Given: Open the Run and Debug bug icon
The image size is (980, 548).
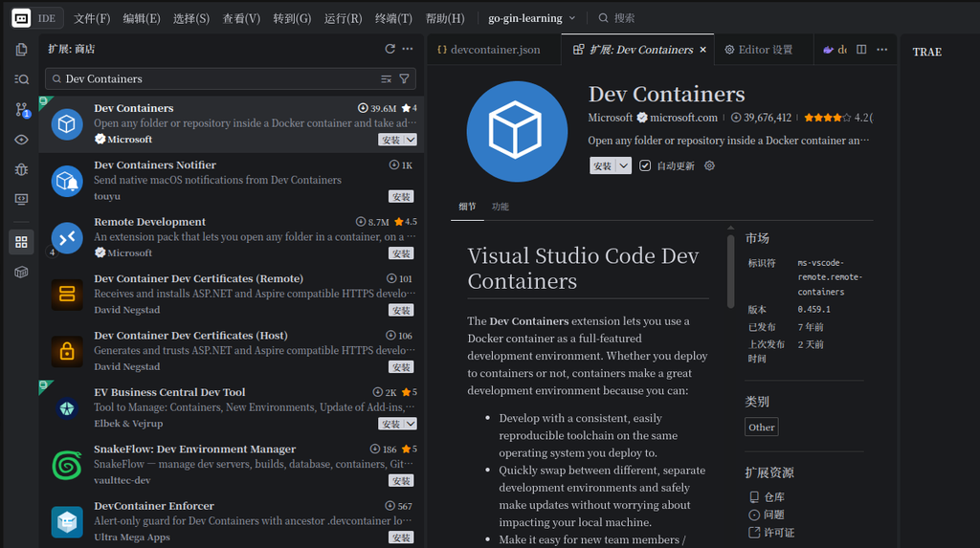Looking at the screenshot, I should [x=21, y=169].
